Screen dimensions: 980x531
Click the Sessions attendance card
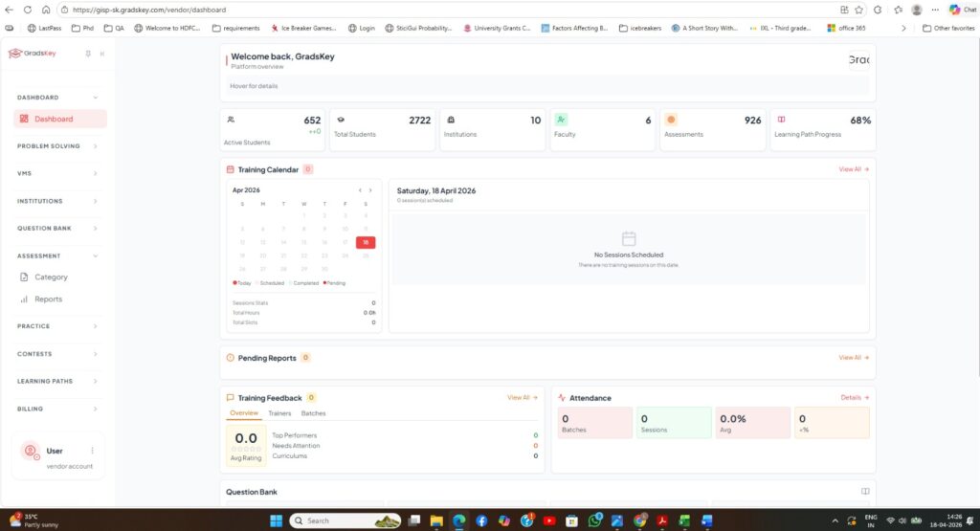click(x=674, y=423)
